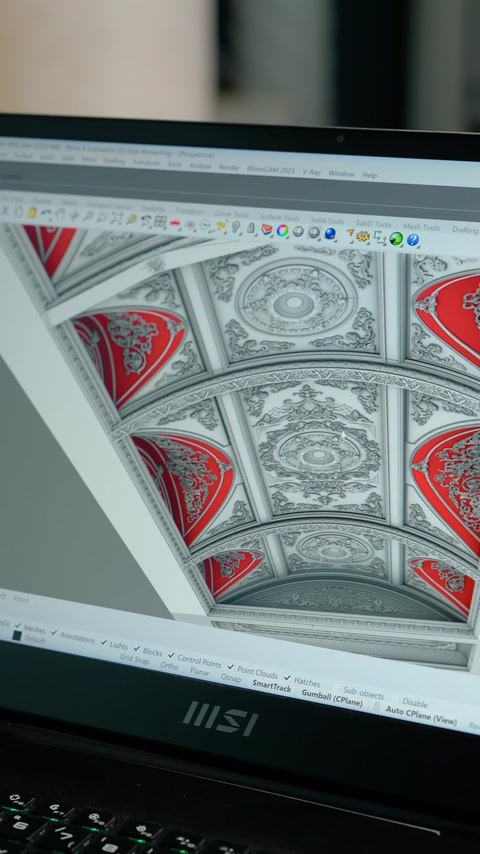Viewport: 480px width, 854px height.
Task: Click the green globe toolbar icon
Action: point(396,239)
